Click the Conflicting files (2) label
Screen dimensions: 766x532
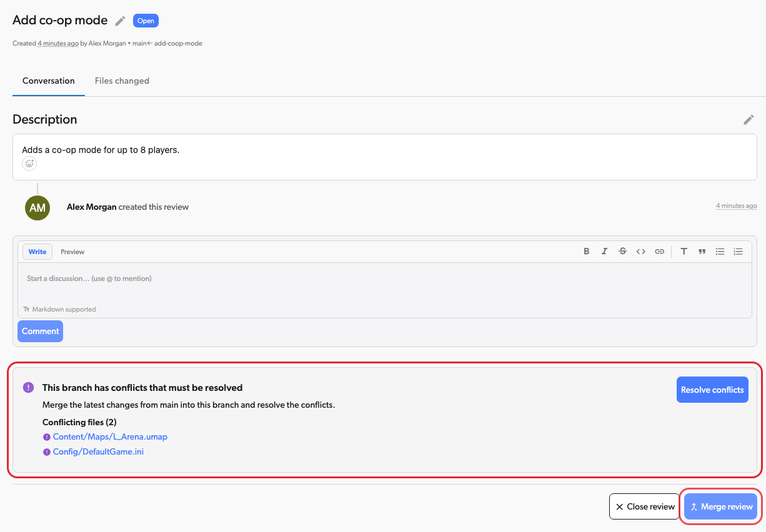[79, 422]
